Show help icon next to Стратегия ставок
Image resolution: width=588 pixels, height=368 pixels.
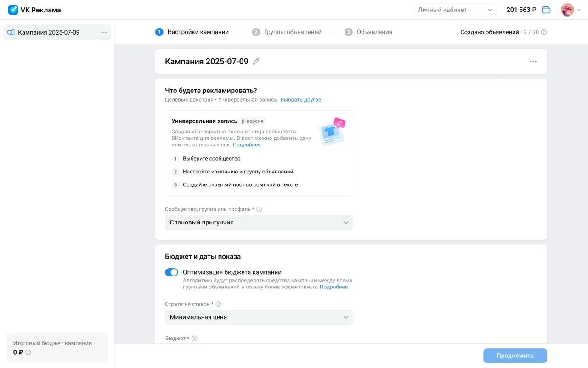tap(219, 304)
